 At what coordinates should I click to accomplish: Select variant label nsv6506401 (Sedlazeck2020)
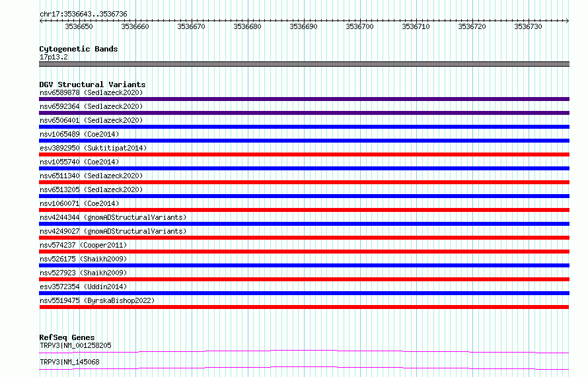91,120
